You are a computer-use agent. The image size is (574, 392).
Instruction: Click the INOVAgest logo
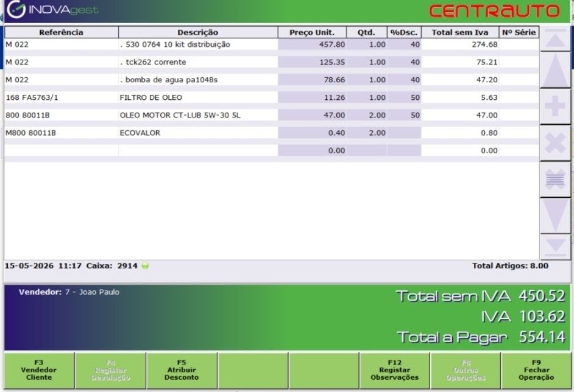click(52, 10)
